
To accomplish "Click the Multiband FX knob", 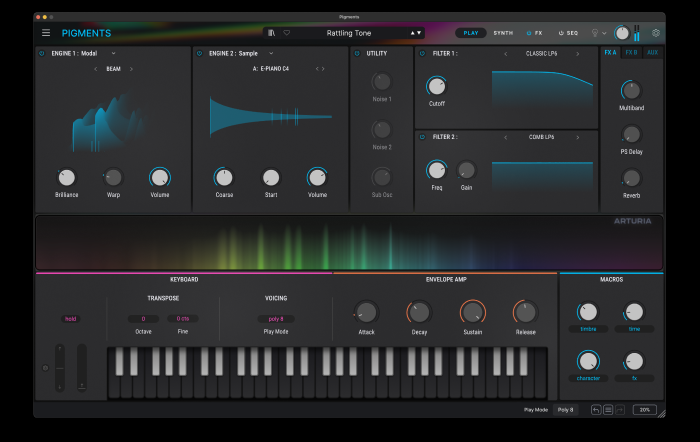I will tap(631, 91).
